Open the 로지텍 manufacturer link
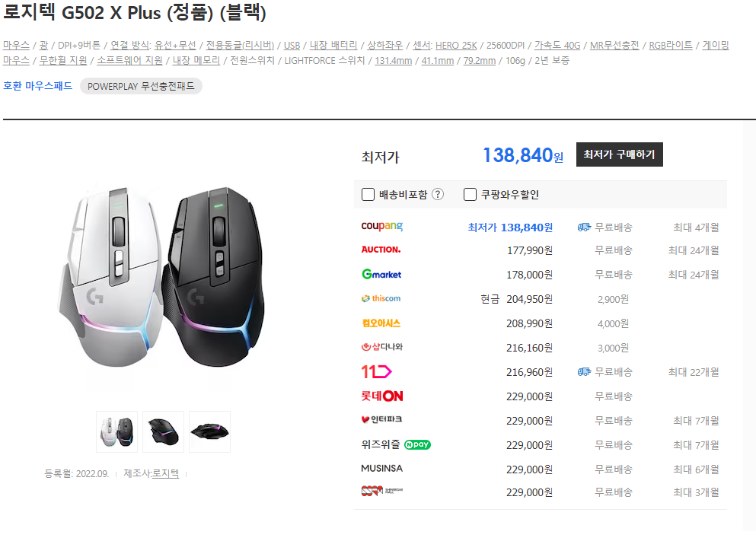 point(165,473)
